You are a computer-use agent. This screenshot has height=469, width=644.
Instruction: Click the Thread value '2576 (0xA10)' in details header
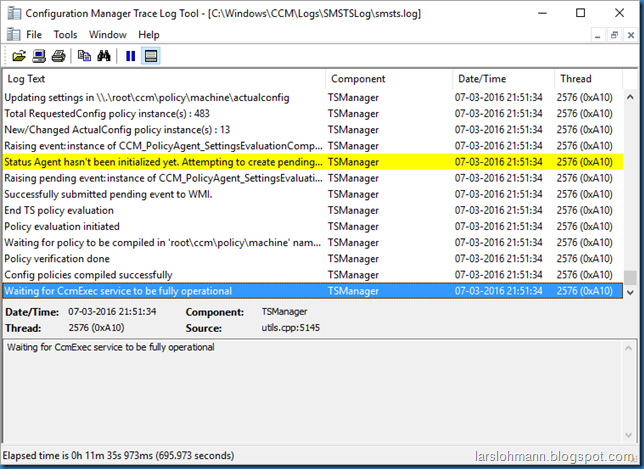point(96,328)
